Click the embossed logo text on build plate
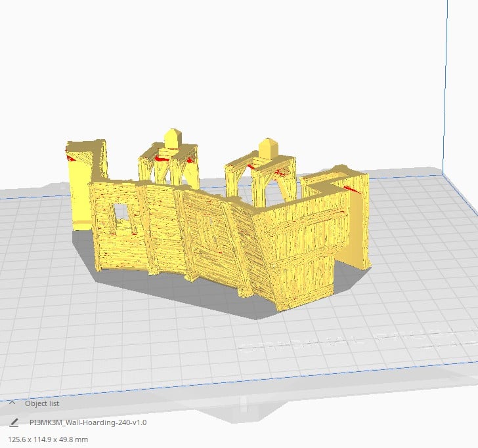The height and width of the screenshot is (448, 478). coord(355,341)
